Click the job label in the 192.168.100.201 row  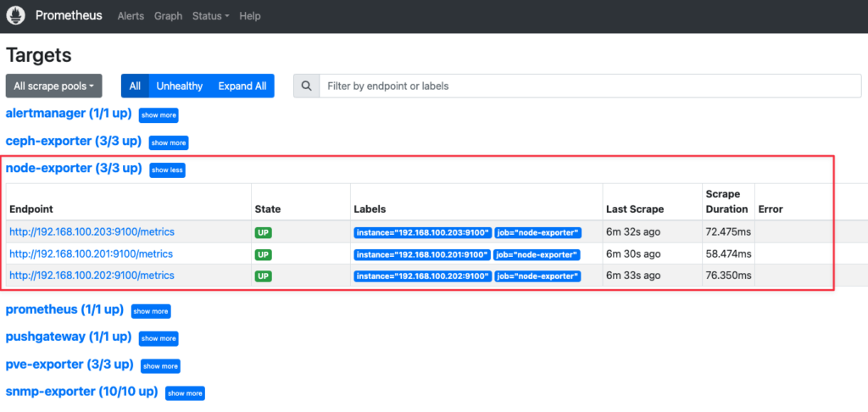pyautogui.click(x=537, y=254)
